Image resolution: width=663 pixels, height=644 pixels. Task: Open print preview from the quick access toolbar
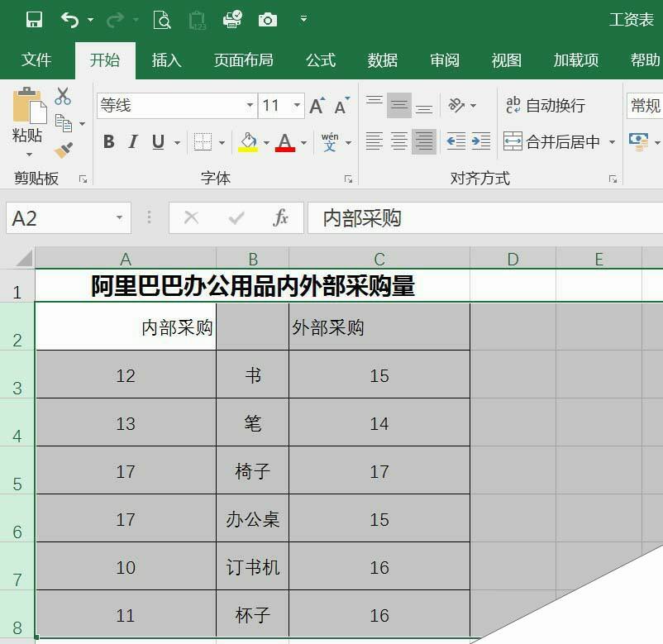tap(162, 20)
